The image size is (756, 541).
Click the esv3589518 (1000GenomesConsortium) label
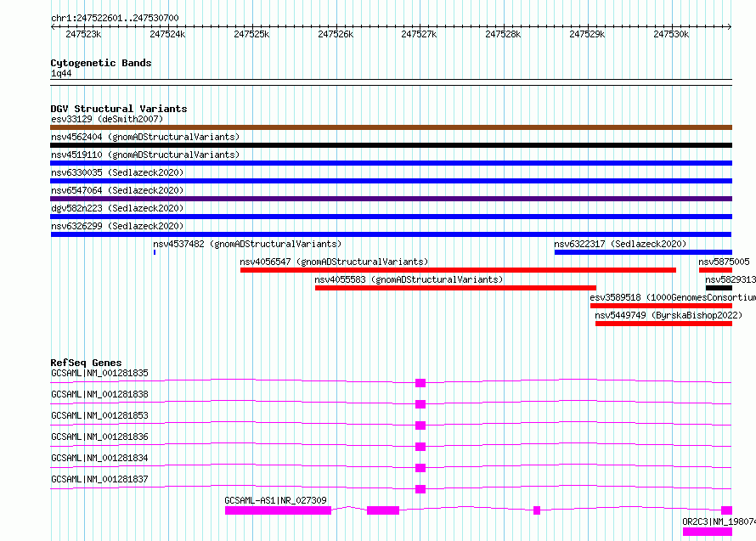point(673,297)
